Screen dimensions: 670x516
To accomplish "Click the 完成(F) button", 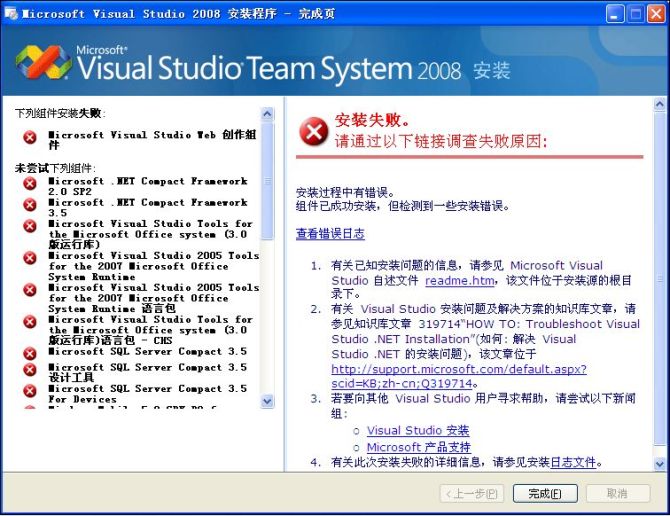I will [x=545, y=493].
